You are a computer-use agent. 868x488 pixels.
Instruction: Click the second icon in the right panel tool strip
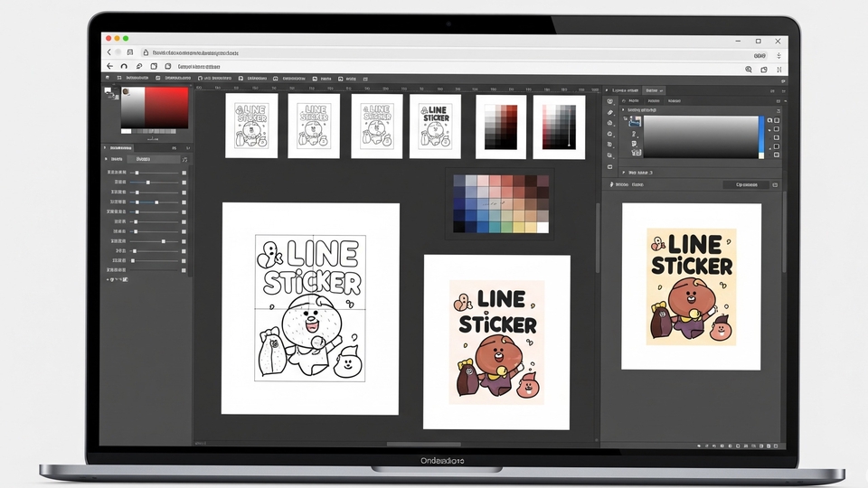pyautogui.click(x=610, y=112)
